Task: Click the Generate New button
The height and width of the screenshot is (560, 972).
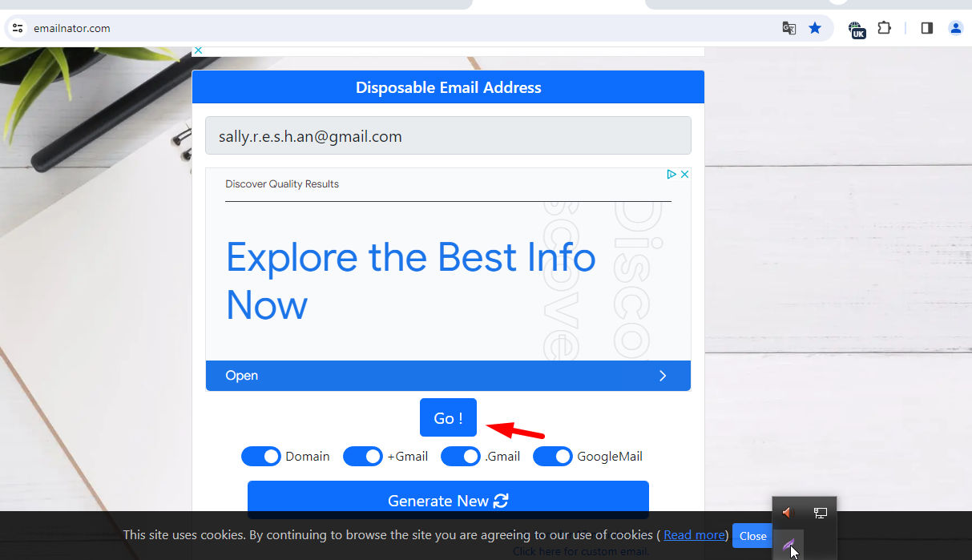Action: click(448, 501)
